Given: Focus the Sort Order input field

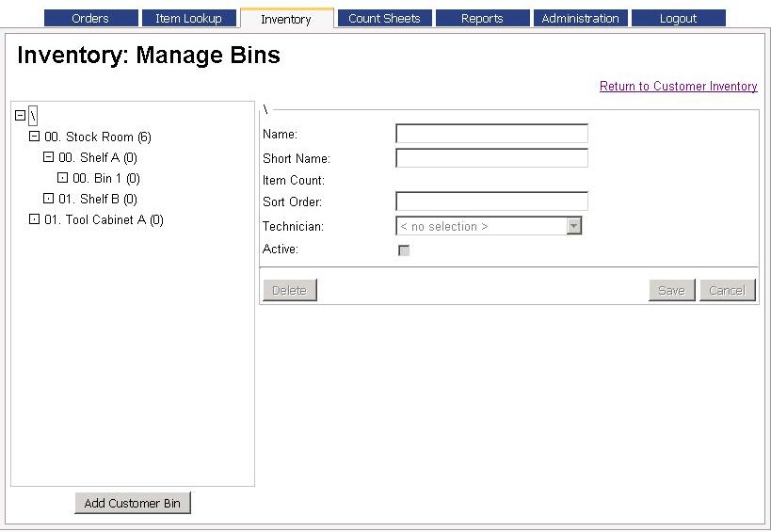Looking at the screenshot, I should click(x=491, y=202).
